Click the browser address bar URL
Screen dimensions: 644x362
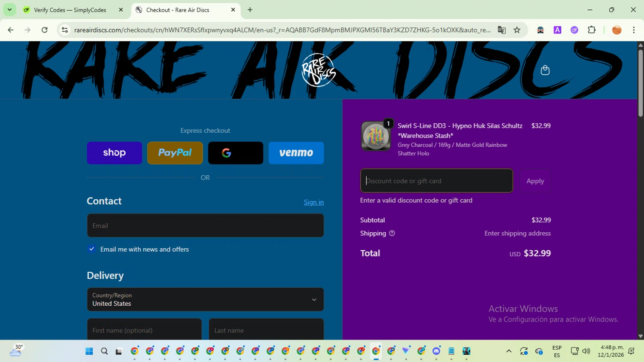(x=282, y=30)
